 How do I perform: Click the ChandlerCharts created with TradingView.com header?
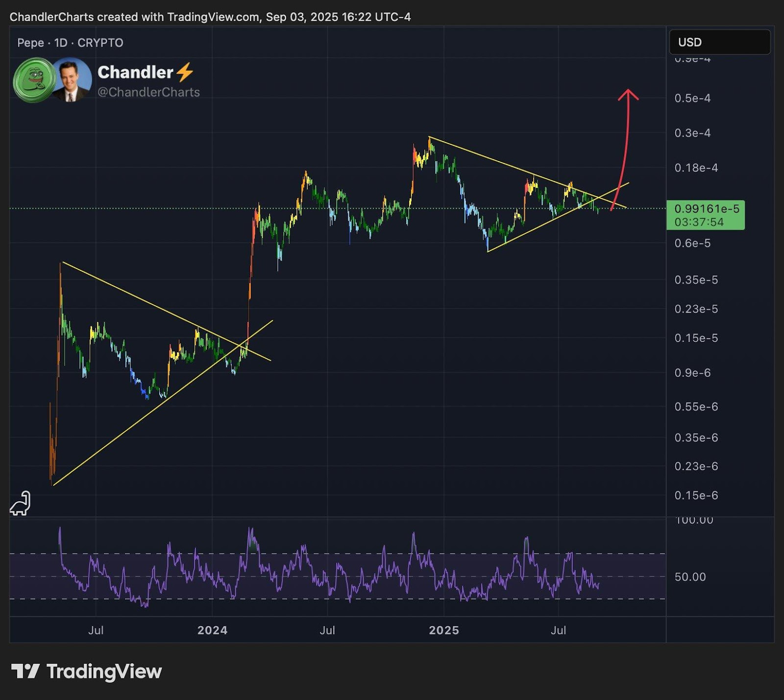210,17
